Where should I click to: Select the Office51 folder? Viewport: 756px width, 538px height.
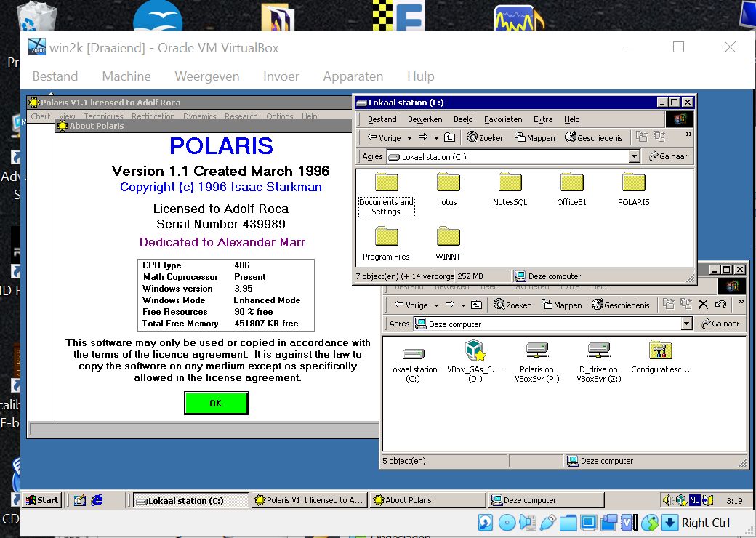coord(572,189)
